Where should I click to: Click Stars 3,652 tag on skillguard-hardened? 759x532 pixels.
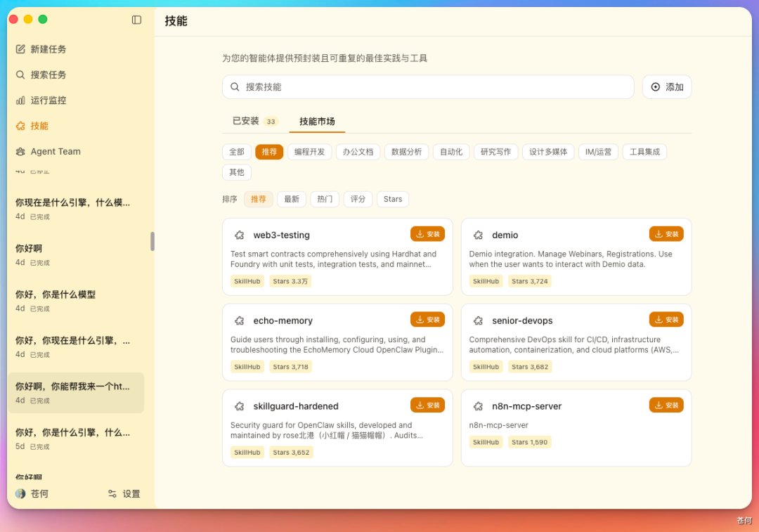click(291, 453)
